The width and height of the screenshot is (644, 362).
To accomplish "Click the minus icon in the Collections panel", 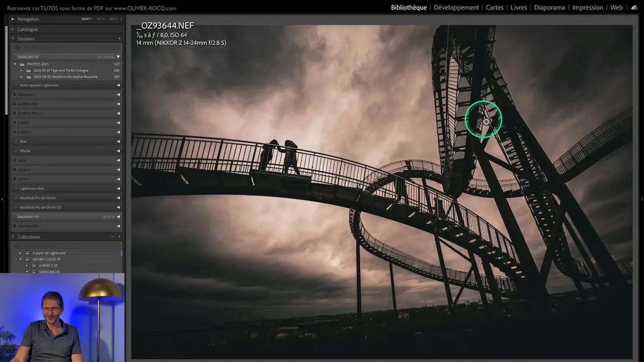I will [x=113, y=237].
